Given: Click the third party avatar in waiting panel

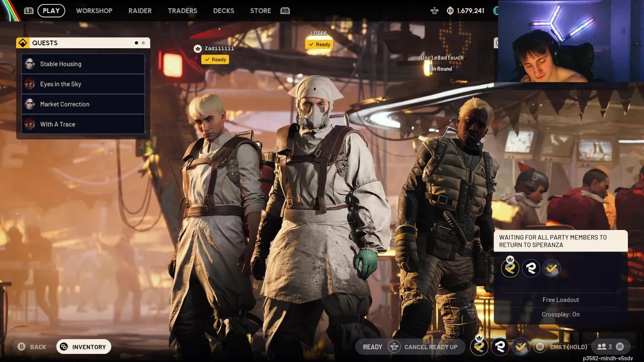Looking at the screenshot, I should tap(551, 268).
